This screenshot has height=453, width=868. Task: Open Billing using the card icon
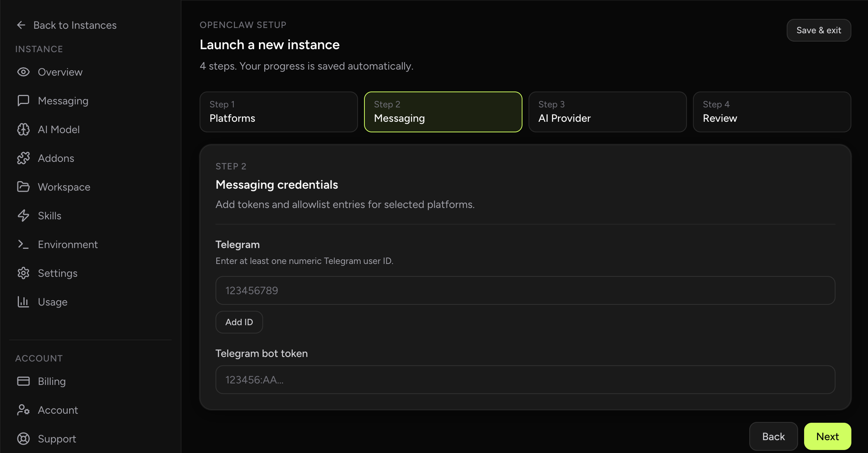click(23, 381)
